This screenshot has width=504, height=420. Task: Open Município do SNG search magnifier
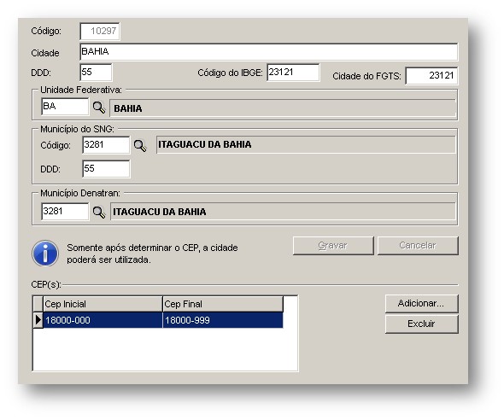click(140, 146)
